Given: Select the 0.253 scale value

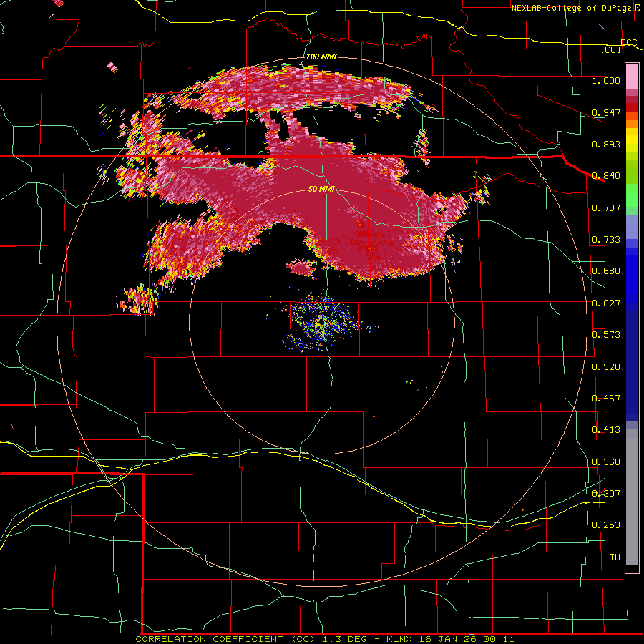Looking at the screenshot, I should [606, 525].
